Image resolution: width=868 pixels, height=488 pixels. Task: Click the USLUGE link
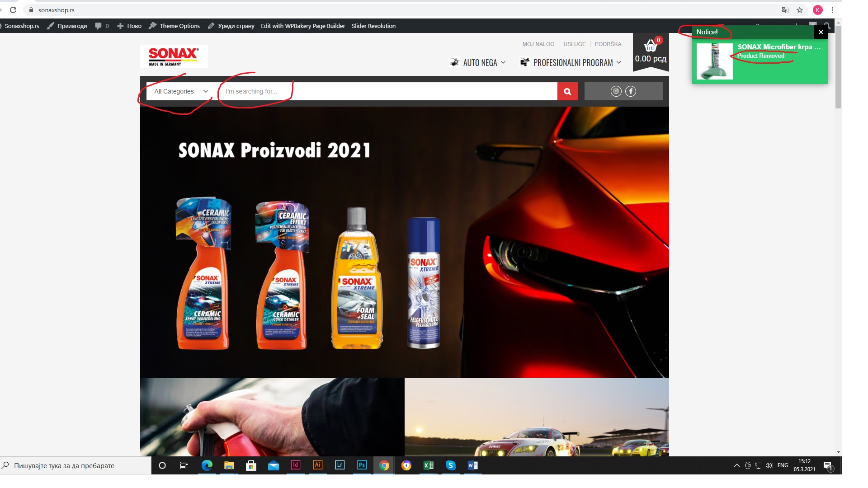pos(574,44)
